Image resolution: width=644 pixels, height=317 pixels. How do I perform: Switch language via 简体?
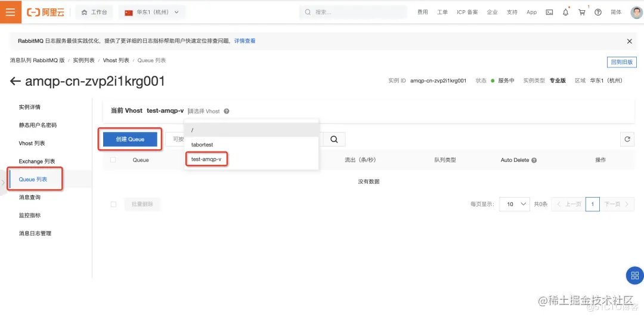616,13
